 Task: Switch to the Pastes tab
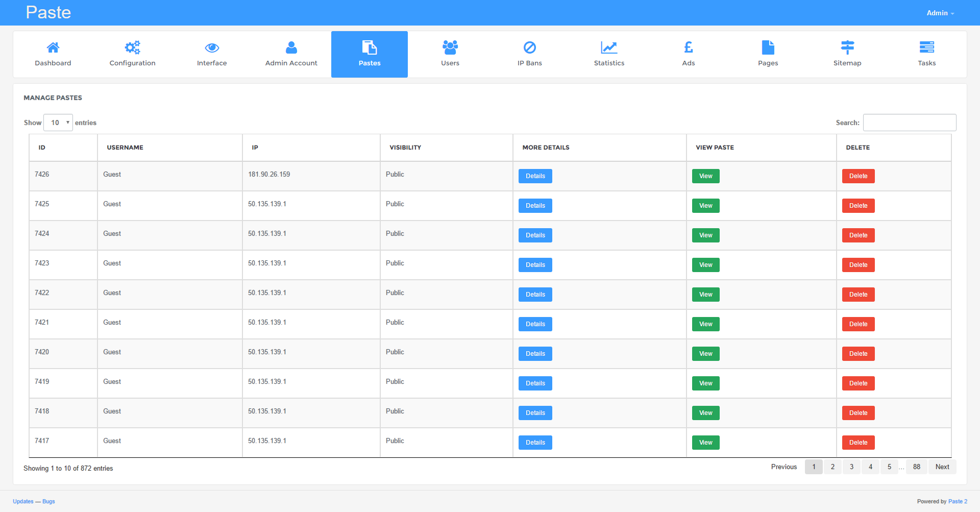[x=369, y=54]
